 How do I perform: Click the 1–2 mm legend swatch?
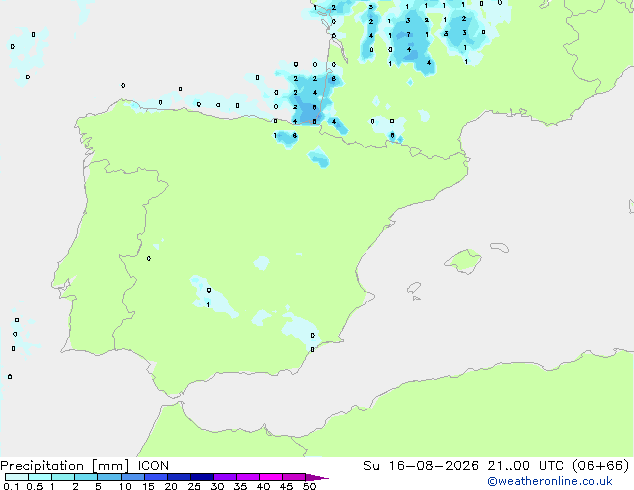click(63, 477)
